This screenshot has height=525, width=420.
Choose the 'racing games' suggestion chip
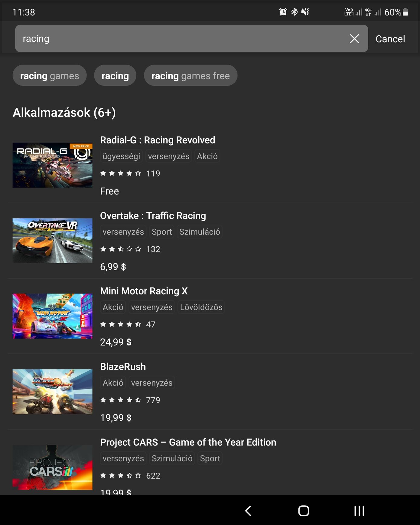coord(50,75)
